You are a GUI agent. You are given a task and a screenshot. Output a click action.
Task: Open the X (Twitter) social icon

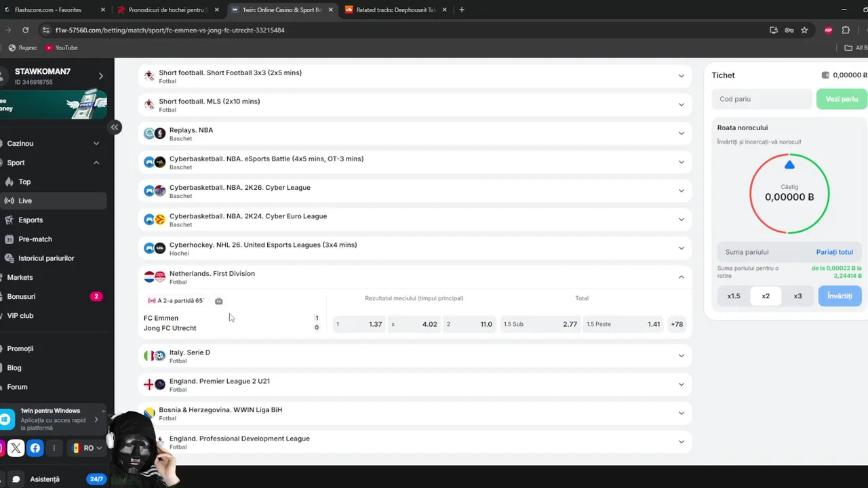point(16,448)
